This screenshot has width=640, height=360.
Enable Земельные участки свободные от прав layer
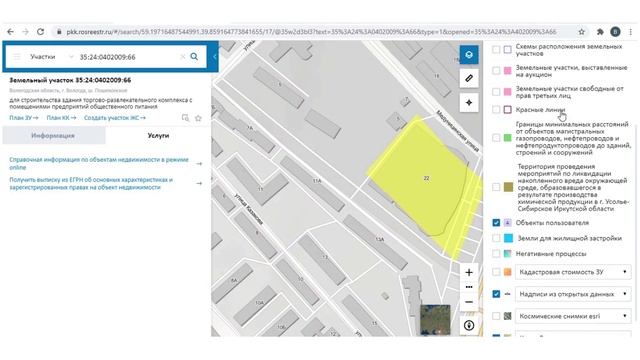[x=496, y=92]
